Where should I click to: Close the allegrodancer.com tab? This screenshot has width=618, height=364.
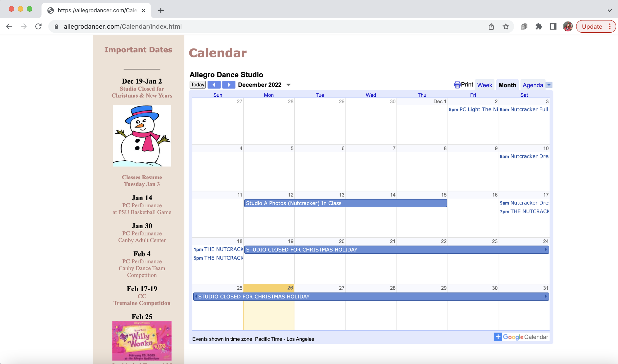(143, 10)
